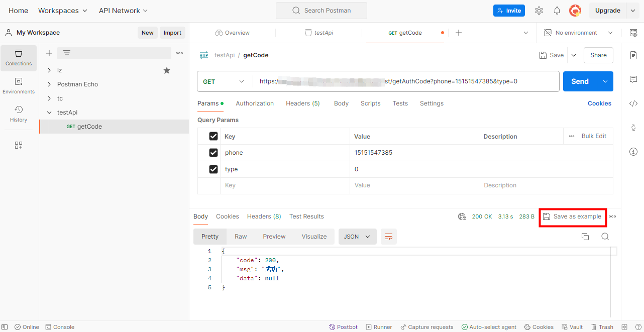Click the empty Key cell in params
Image resolution: width=644 pixels, height=332 pixels.
click(285, 185)
